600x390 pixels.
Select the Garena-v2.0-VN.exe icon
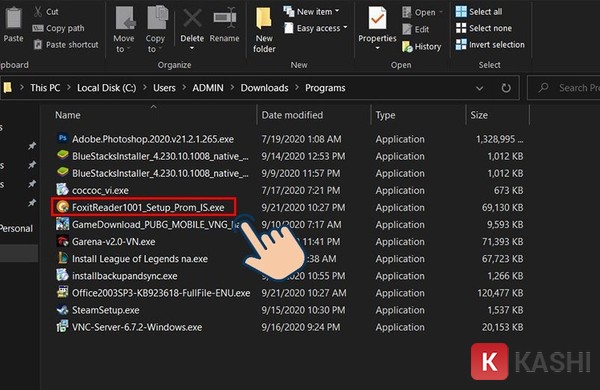(x=62, y=241)
